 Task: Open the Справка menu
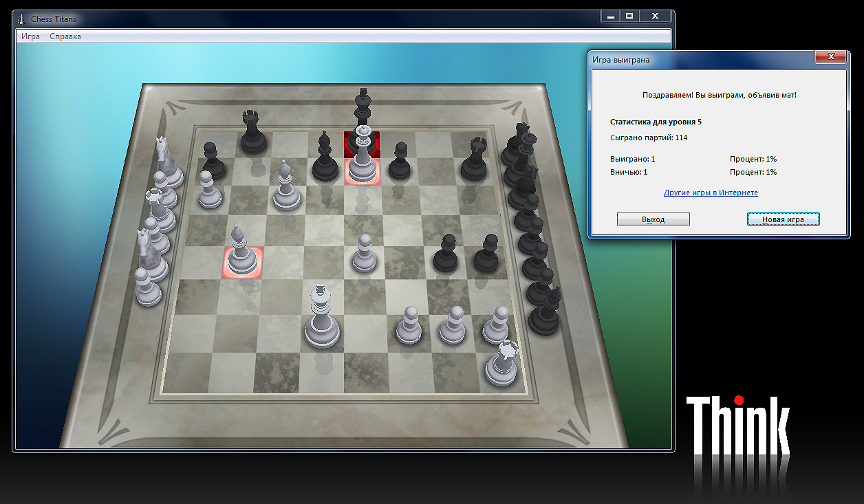[65, 36]
